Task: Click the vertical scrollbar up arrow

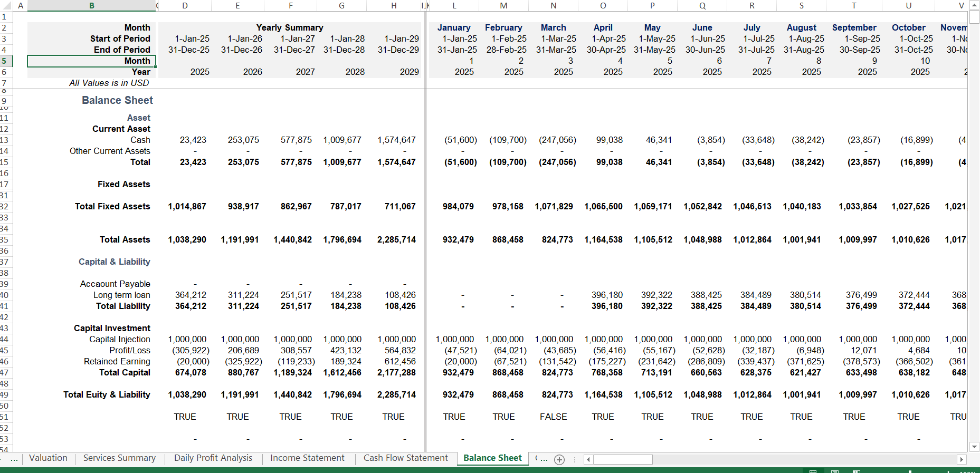Action: tap(975, 5)
